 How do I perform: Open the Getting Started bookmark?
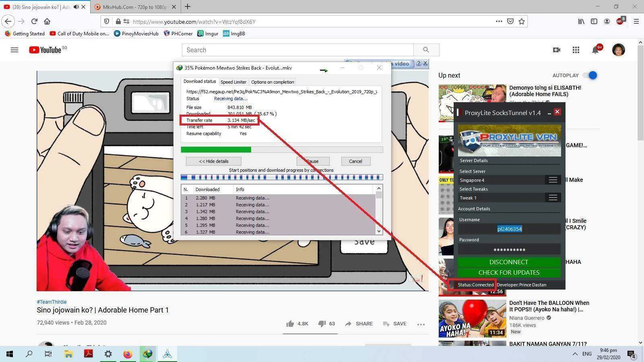[x=25, y=33]
